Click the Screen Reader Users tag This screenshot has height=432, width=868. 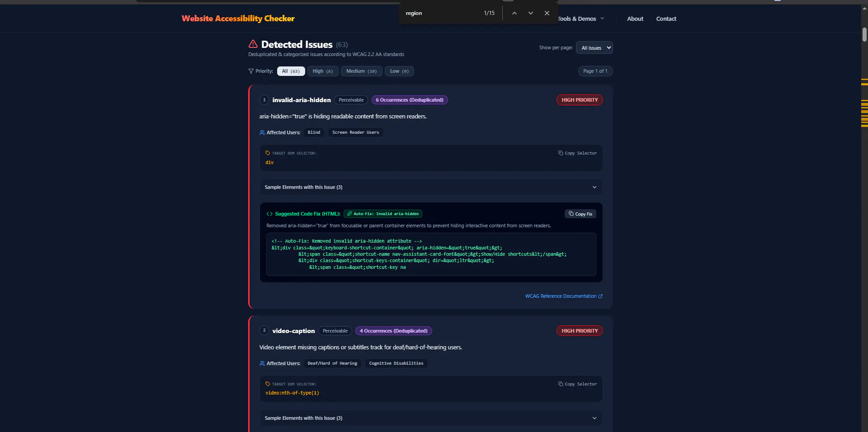tap(355, 132)
